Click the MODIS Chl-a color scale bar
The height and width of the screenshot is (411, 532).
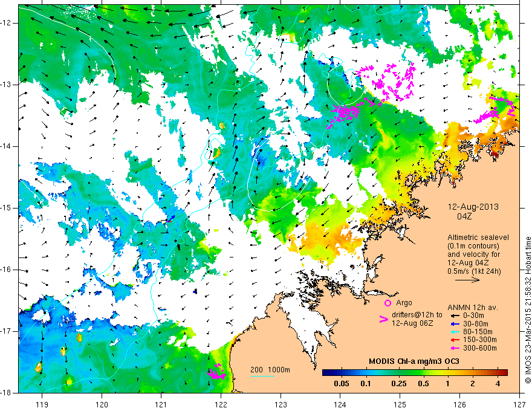pos(415,373)
